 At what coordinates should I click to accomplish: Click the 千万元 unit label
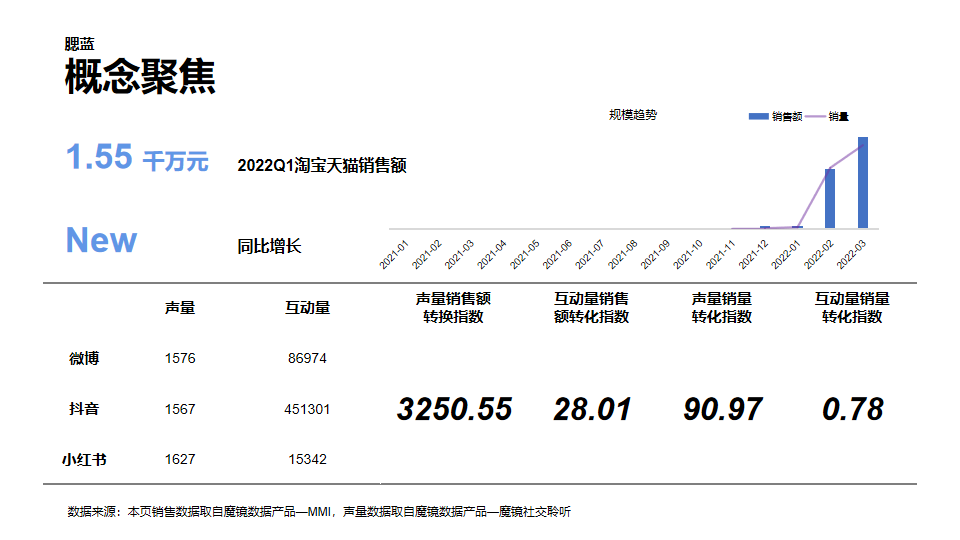pyautogui.click(x=176, y=162)
